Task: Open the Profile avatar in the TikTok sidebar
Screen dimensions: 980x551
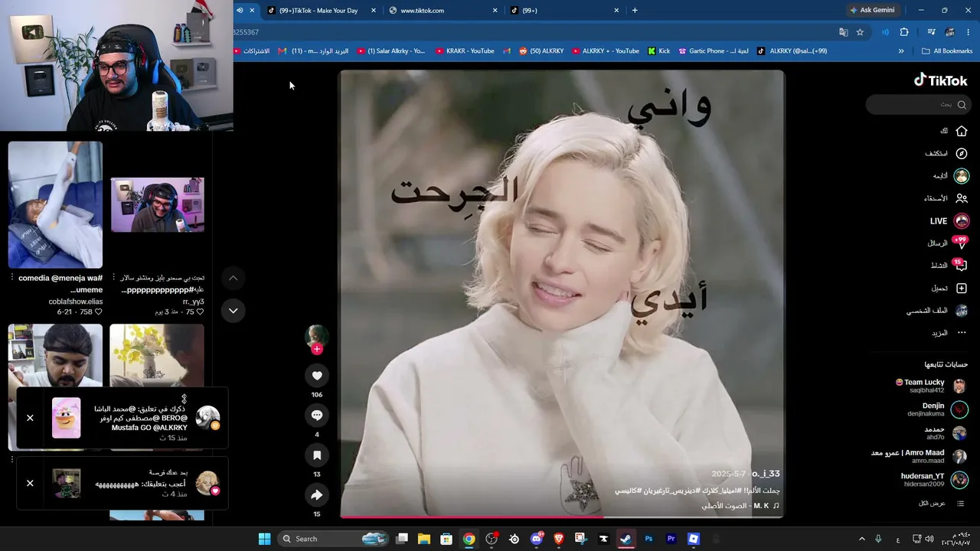Action: [x=962, y=311]
